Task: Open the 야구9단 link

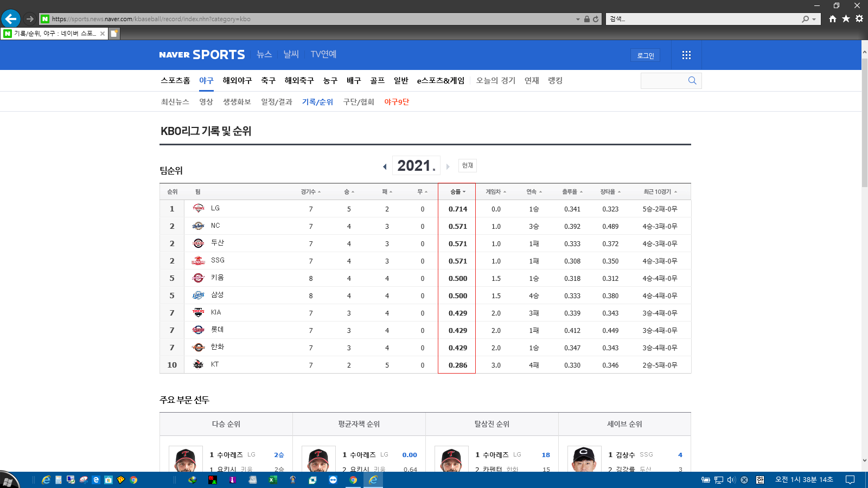Action: [397, 102]
